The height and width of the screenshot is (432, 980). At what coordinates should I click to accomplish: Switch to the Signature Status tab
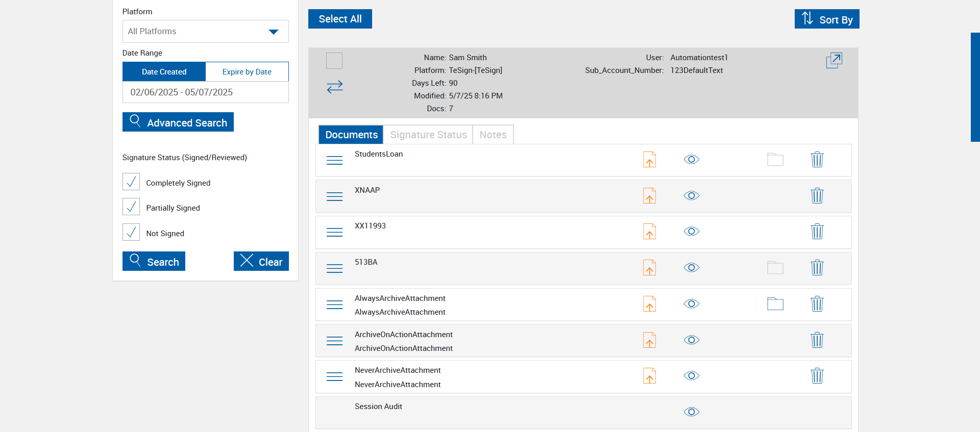point(428,135)
